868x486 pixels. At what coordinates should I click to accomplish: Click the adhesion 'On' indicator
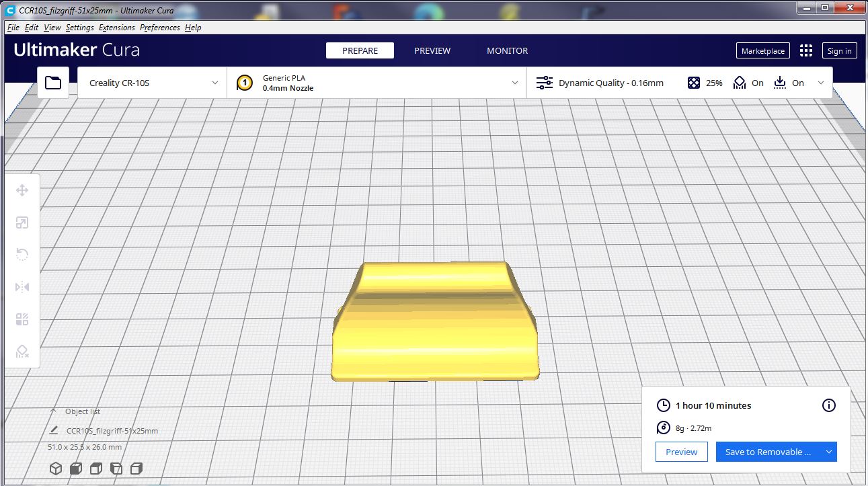pyautogui.click(x=789, y=83)
